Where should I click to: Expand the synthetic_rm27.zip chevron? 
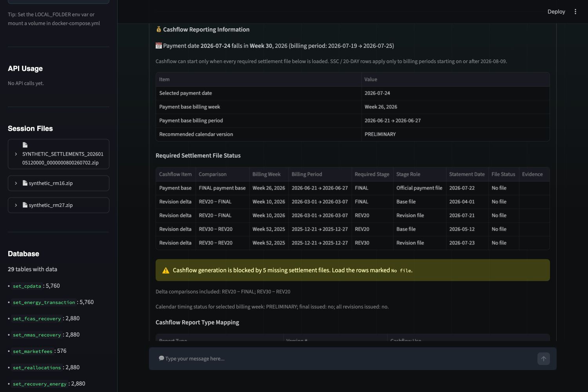click(16, 205)
